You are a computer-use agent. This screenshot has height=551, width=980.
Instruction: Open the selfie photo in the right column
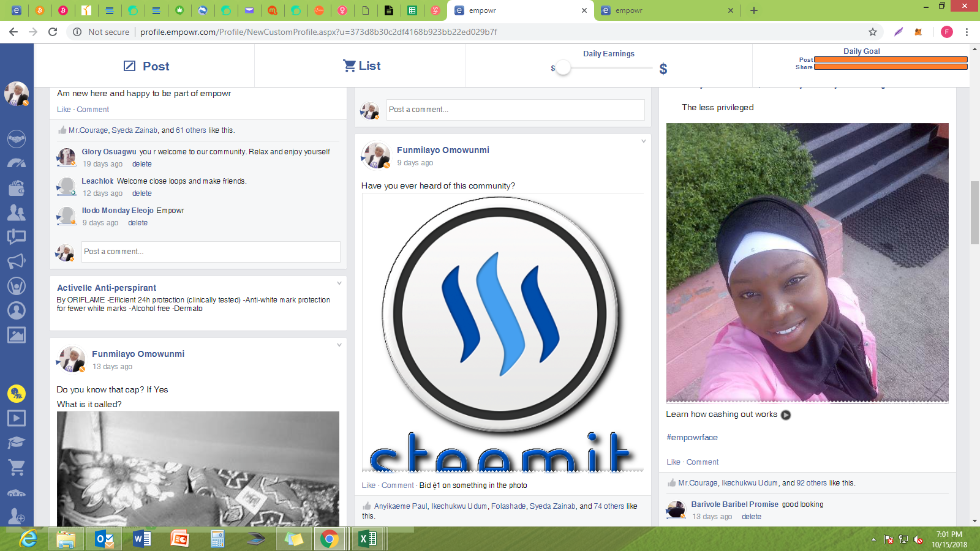pos(807,263)
